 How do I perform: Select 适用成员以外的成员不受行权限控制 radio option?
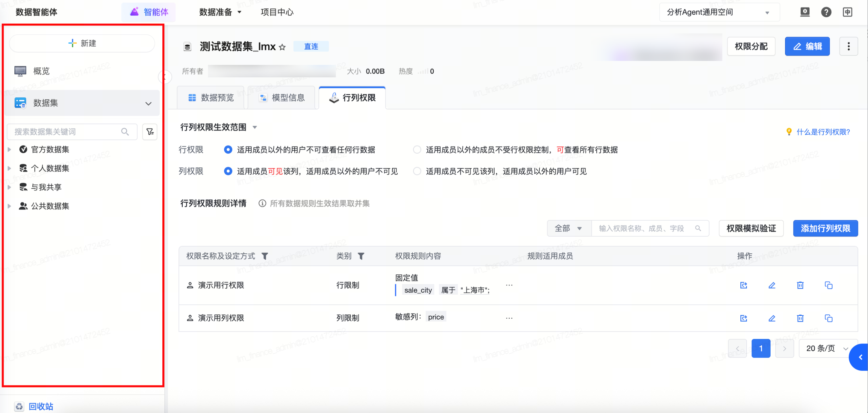click(x=417, y=149)
